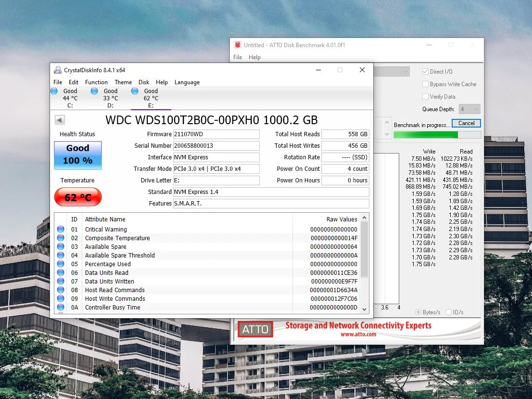Select the E: drive health indicator
This screenshot has height=399, width=532.
pyautogui.click(x=135, y=91)
